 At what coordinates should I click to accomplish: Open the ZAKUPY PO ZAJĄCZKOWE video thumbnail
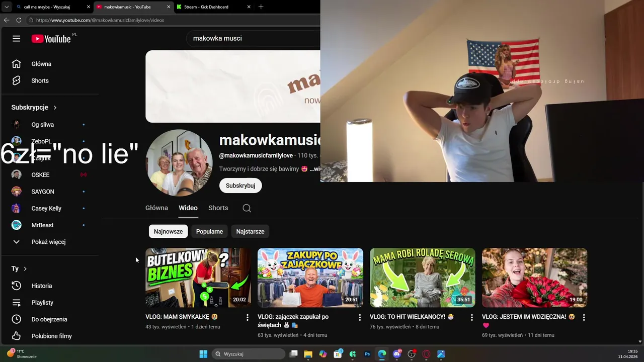coord(310,278)
